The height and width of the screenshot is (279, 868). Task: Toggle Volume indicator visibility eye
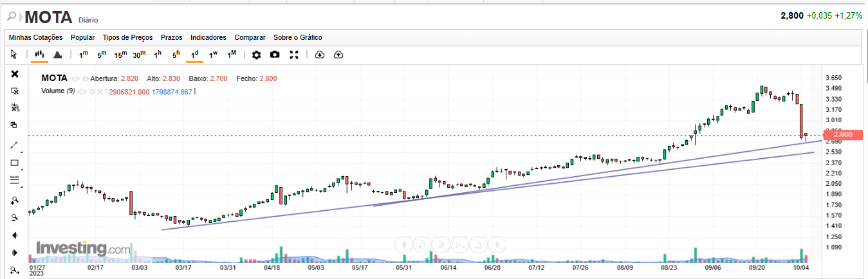[82, 91]
